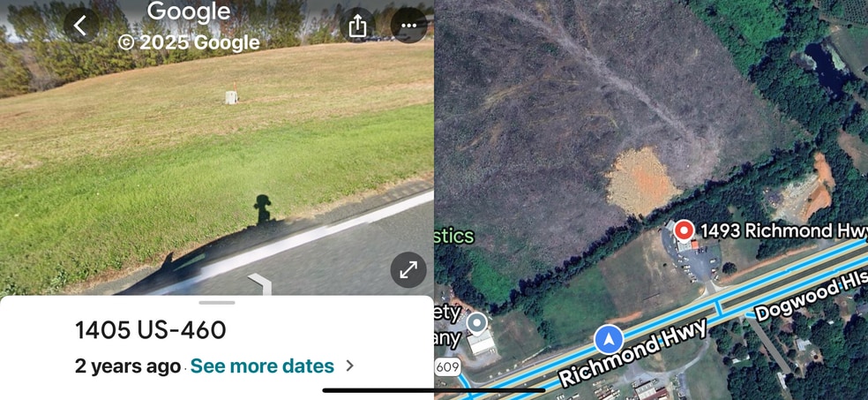Open the share icon

click(x=357, y=25)
